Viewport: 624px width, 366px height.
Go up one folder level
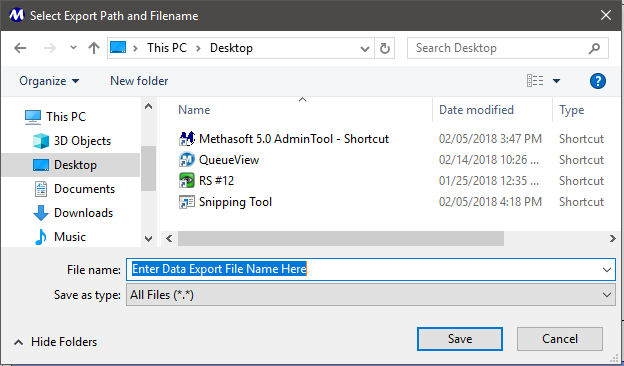[94, 48]
